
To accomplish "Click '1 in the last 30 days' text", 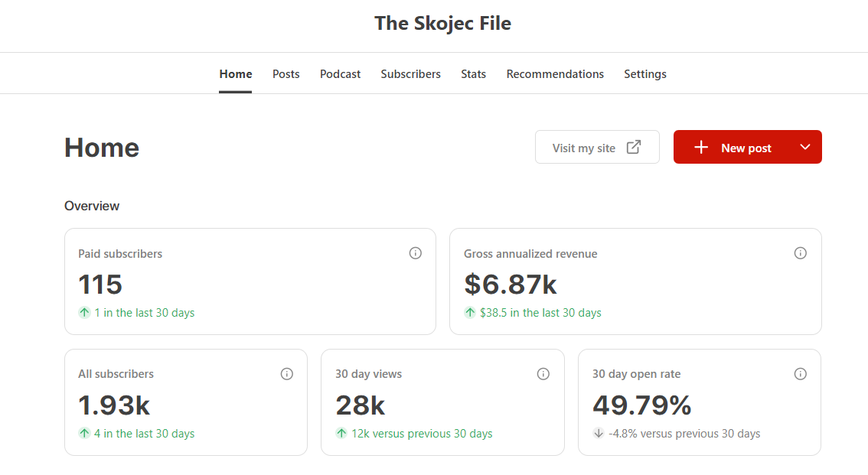I will pos(145,312).
